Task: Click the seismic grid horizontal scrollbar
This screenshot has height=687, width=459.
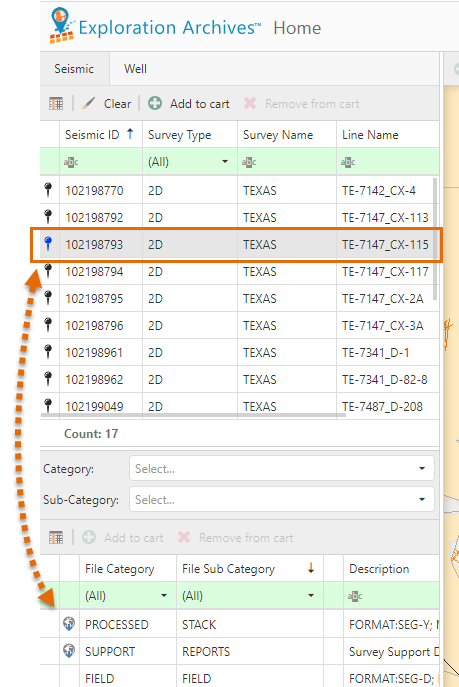Action: pyautogui.click(x=193, y=414)
